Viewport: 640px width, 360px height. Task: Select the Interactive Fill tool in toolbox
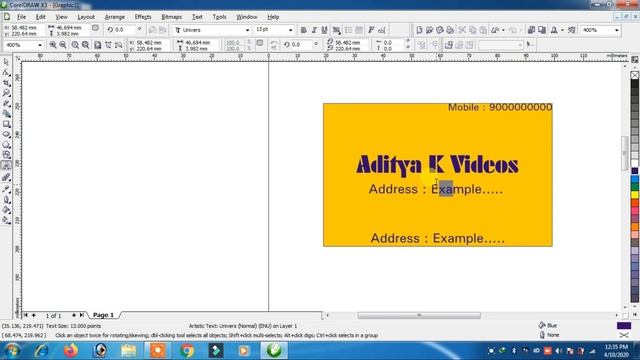(x=6, y=220)
